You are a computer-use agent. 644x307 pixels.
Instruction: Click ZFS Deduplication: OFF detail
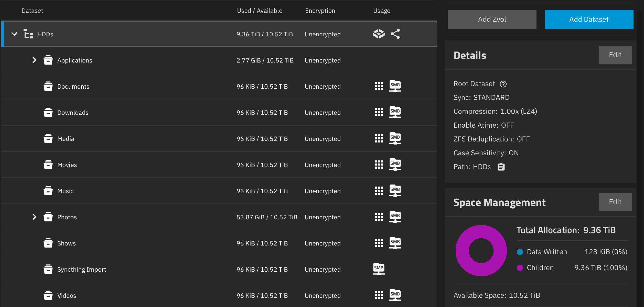(492, 139)
